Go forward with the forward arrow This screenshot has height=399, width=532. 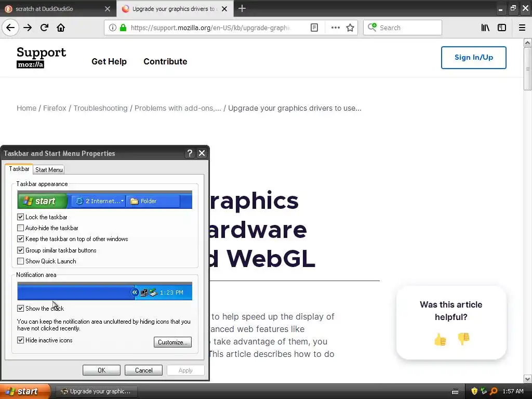[x=28, y=28]
